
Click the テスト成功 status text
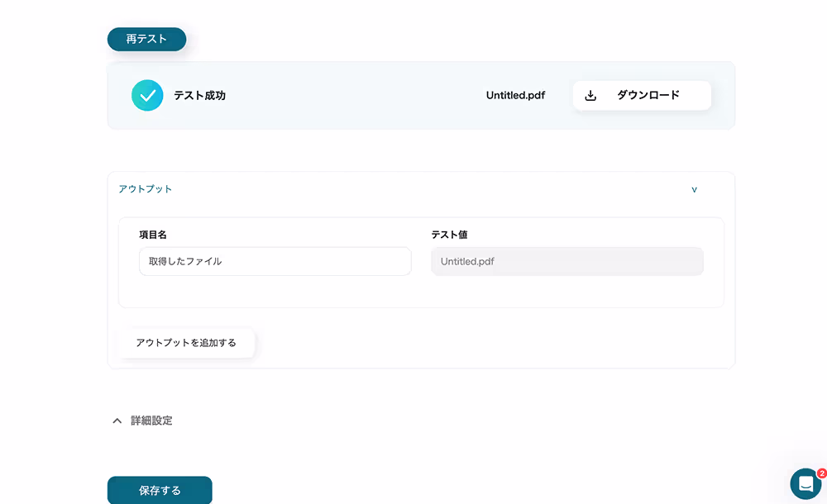(199, 95)
